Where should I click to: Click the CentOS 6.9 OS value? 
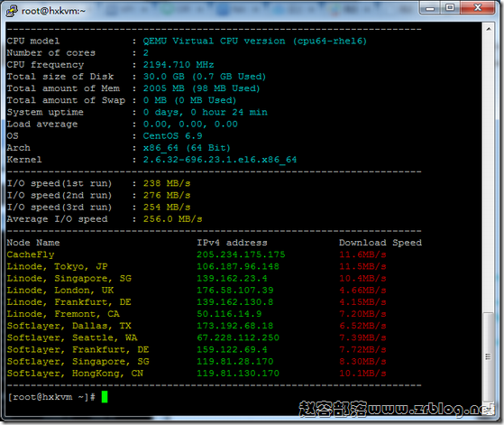pyautogui.click(x=172, y=135)
